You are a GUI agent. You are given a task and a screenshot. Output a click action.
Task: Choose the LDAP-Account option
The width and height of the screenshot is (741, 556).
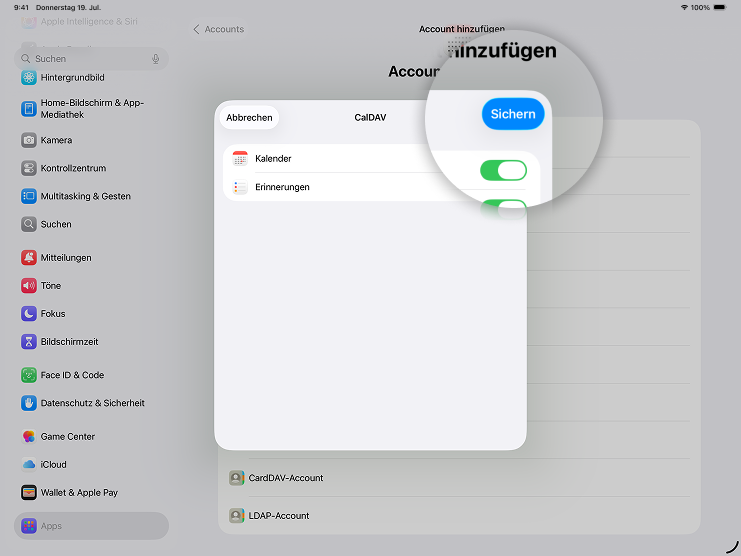pyautogui.click(x=279, y=516)
